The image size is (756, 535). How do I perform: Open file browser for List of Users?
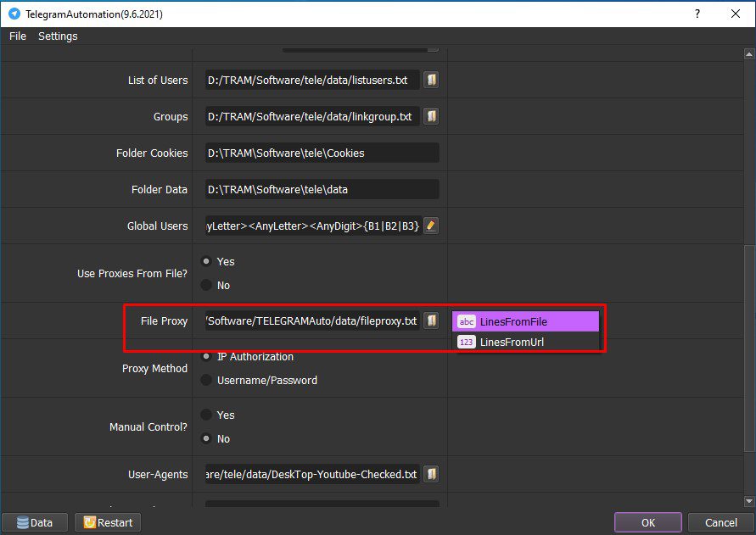(x=431, y=80)
